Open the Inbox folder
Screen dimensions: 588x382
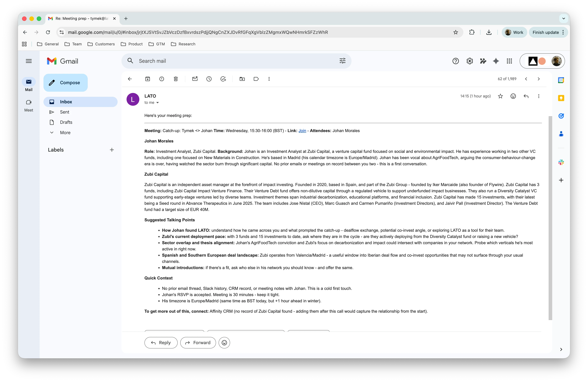(x=80, y=102)
